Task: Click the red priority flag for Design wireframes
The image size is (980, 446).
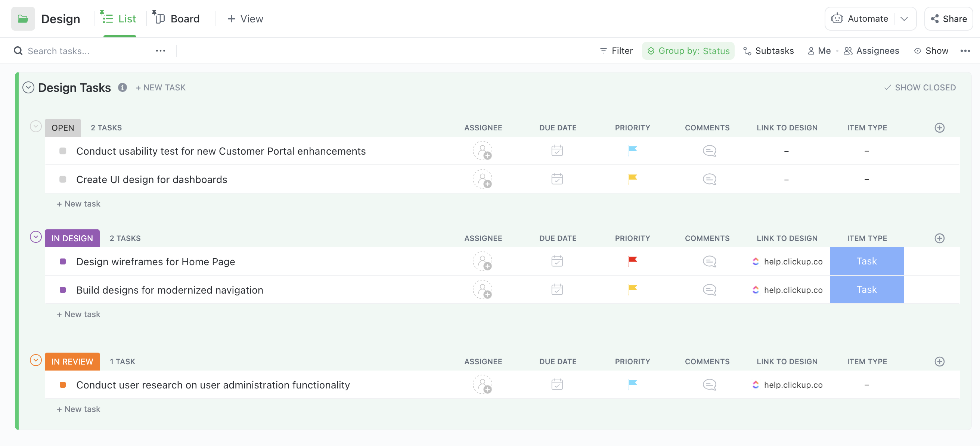Action: click(x=632, y=261)
